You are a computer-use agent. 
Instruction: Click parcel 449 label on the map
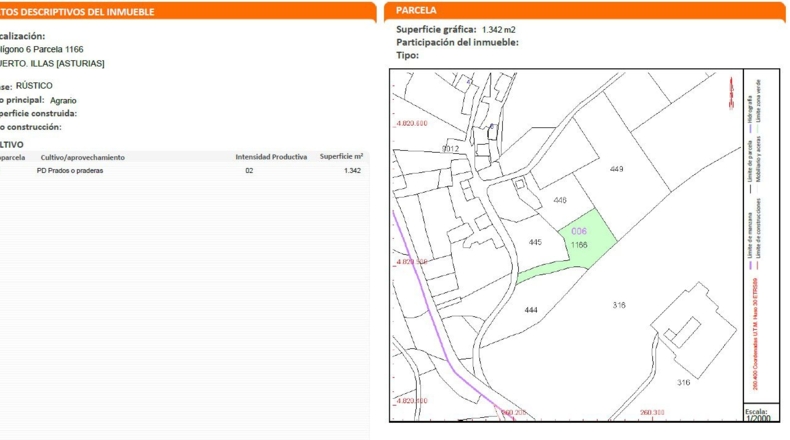point(616,169)
